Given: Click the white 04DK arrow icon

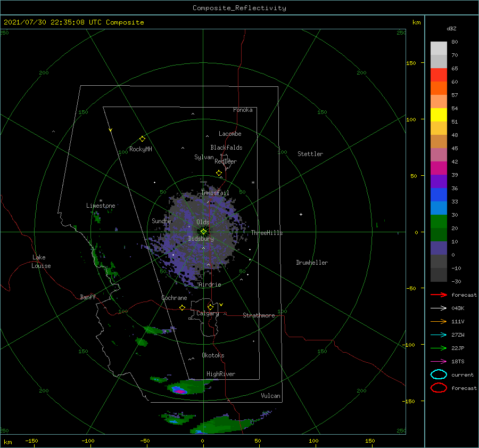Looking at the screenshot, I should 439,308.
